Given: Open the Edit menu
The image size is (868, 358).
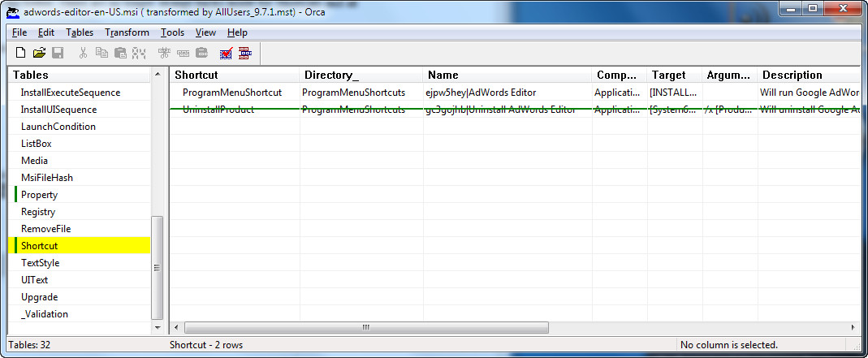Looking at the screenshot, I should coord(46,32).
